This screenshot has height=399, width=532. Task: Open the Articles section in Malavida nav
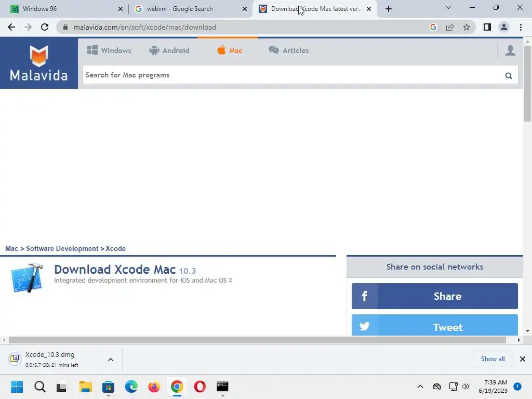point(288,50)
